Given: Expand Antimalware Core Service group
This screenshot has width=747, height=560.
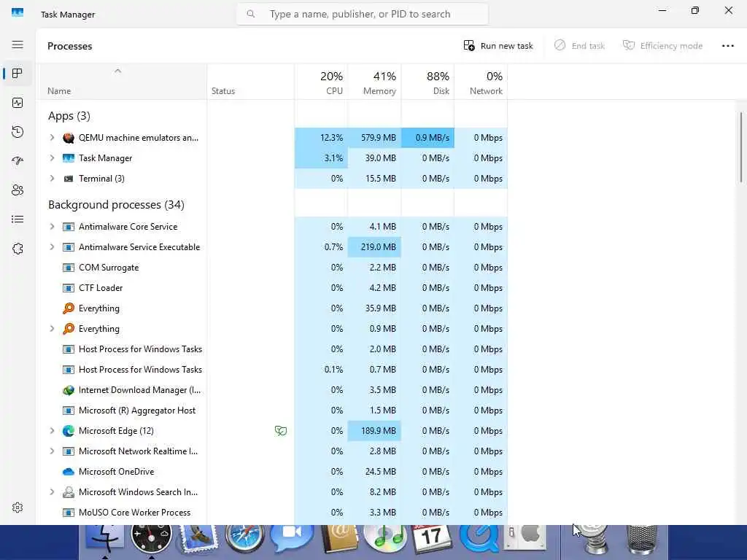Looking at the screenshot, I should (52, 227).
